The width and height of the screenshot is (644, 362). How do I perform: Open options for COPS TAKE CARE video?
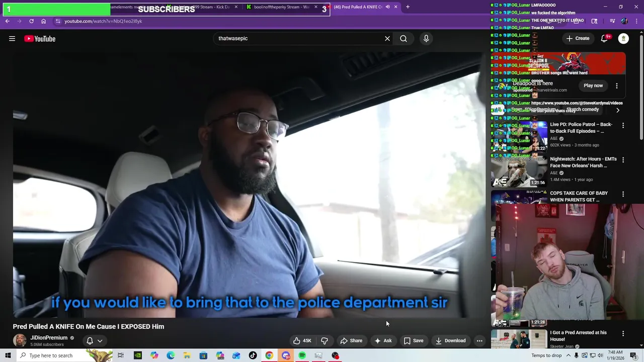623,194
